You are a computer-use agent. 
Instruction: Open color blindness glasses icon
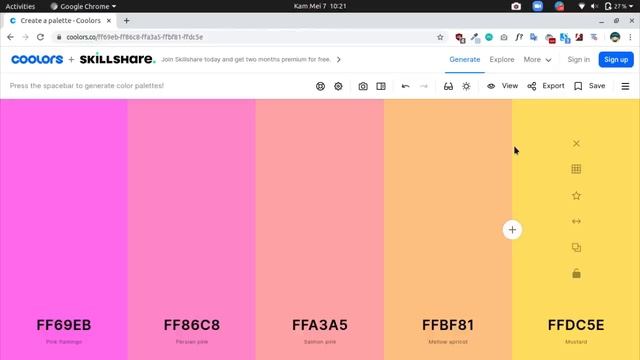point(448,86)
